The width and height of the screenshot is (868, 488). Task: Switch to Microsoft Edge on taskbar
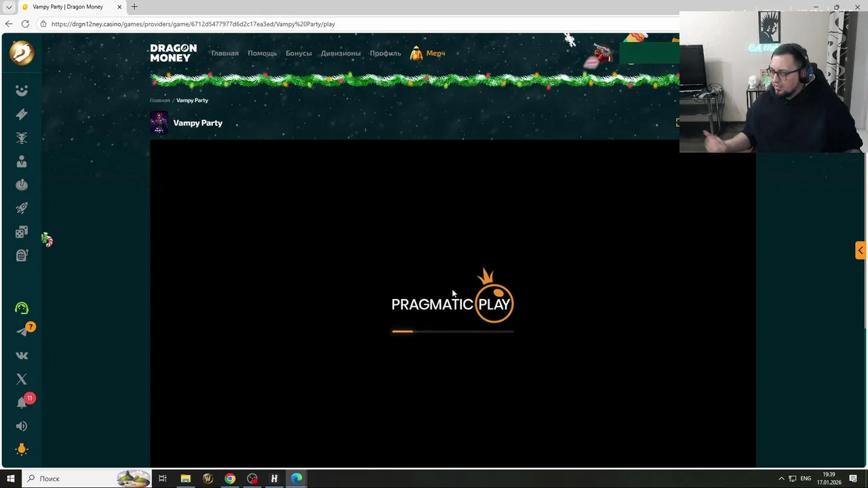pos(296,479)
